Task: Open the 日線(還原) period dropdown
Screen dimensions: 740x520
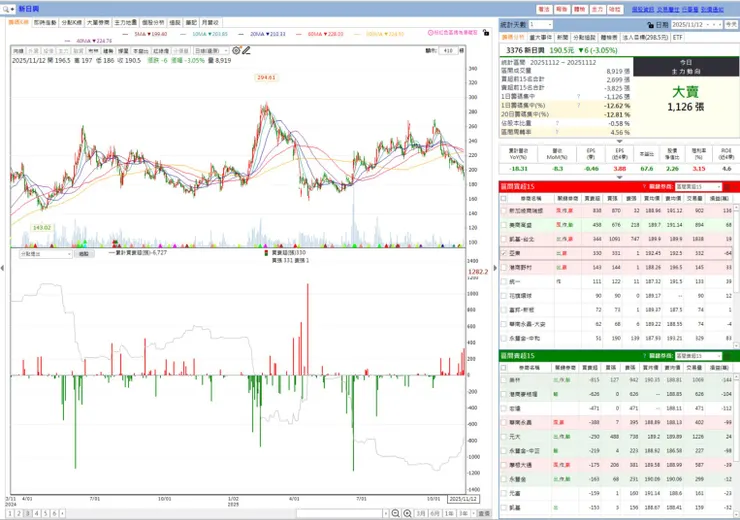Action: pos(211,50)
